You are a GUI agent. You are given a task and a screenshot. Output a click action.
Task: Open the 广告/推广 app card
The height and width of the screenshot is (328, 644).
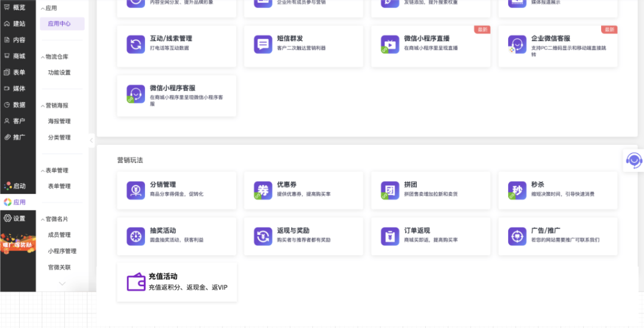[x=558, y=236]
